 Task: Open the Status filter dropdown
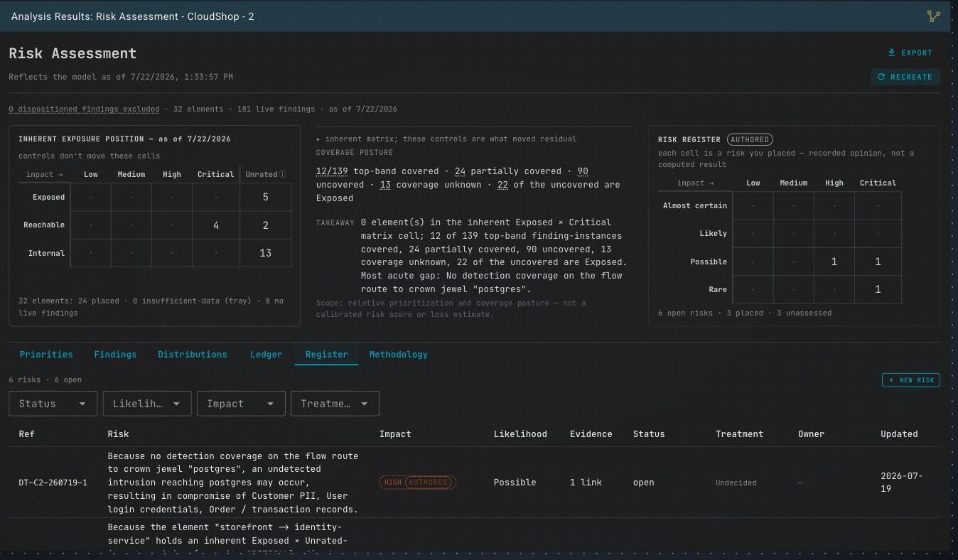pos(53,404)
